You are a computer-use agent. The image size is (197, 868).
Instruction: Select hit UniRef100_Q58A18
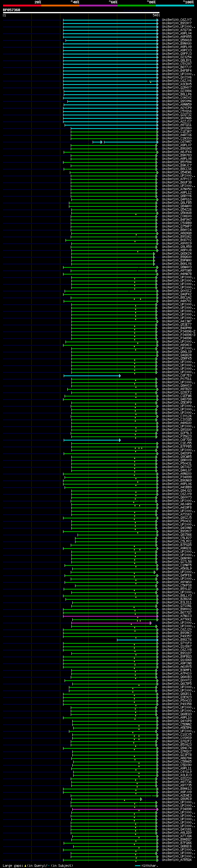[x=176, y=40]
